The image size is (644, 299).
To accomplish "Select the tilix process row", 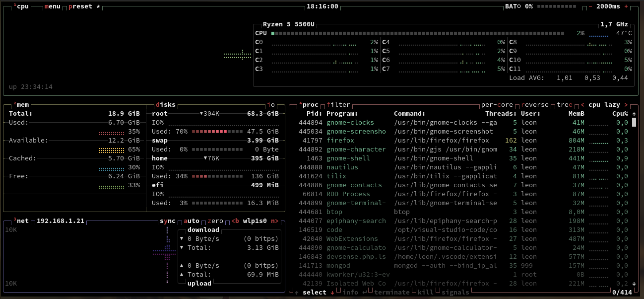I will [464, 176].
